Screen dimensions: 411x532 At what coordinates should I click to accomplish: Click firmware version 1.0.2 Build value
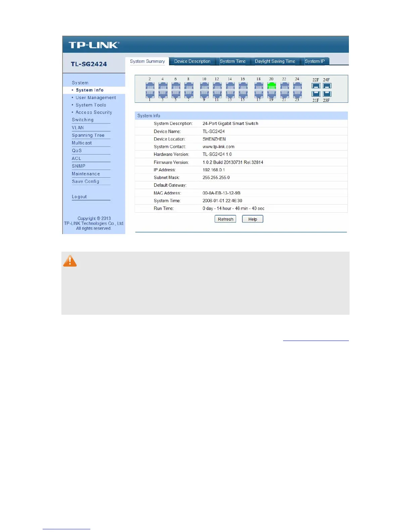(x=233, y=162)
